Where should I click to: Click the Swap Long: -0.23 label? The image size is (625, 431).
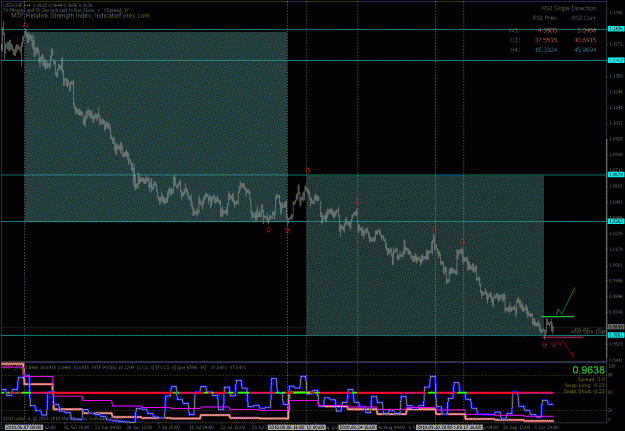coord(584,385)
